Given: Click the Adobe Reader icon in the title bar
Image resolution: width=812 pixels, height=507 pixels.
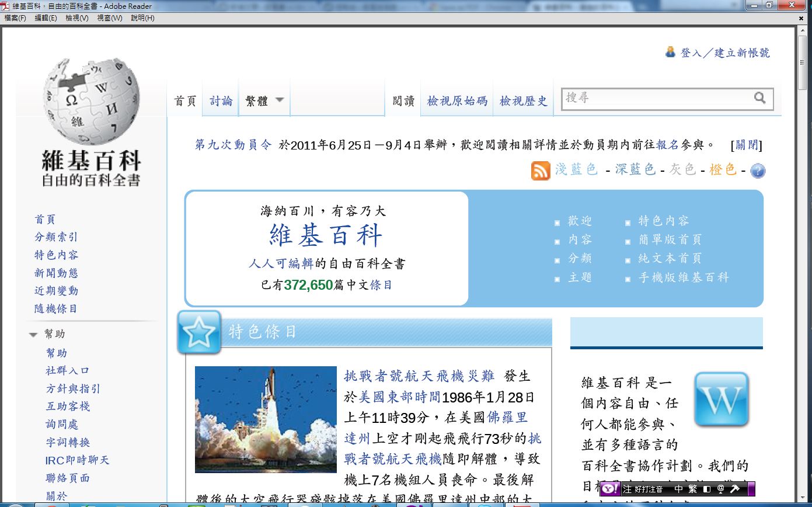Looking at the screenshot, I should 5,6.
